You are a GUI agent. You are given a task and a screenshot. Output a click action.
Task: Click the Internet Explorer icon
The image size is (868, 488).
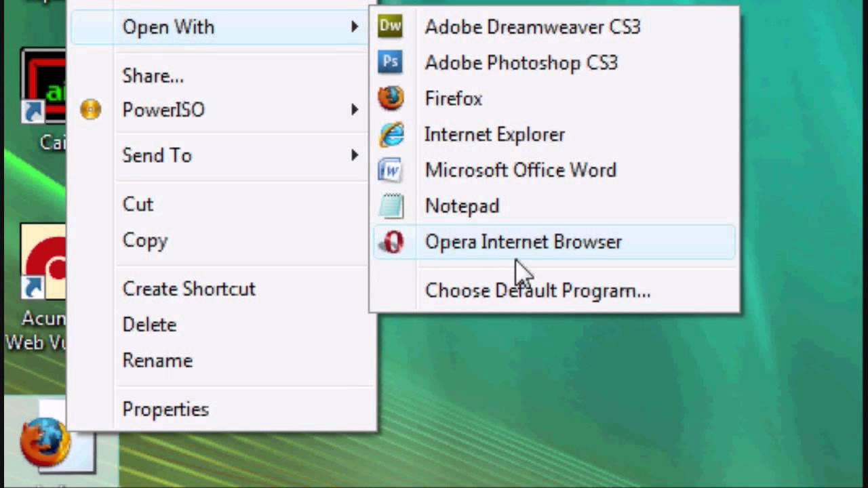[391, 134]
